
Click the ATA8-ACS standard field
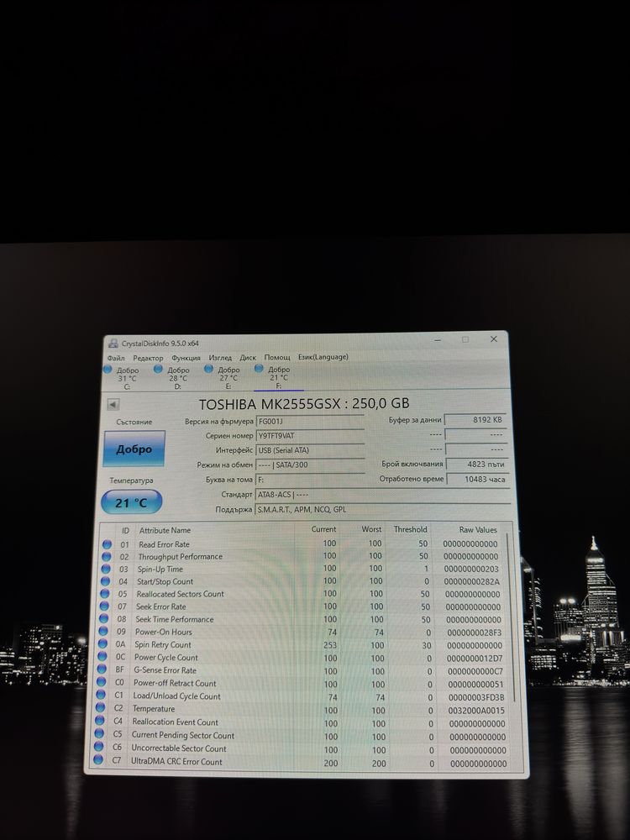pos(382,495)
